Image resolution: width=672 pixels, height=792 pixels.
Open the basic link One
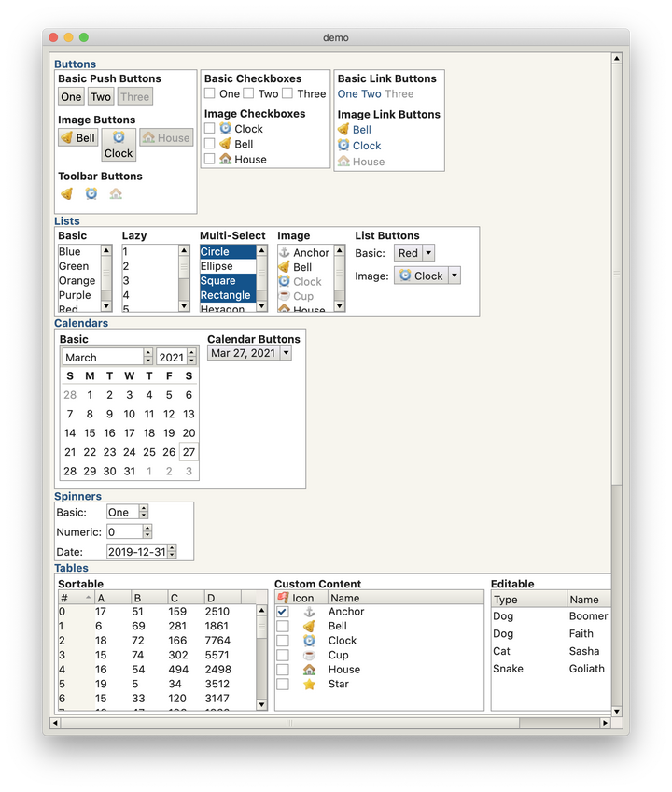pos(348,94)
